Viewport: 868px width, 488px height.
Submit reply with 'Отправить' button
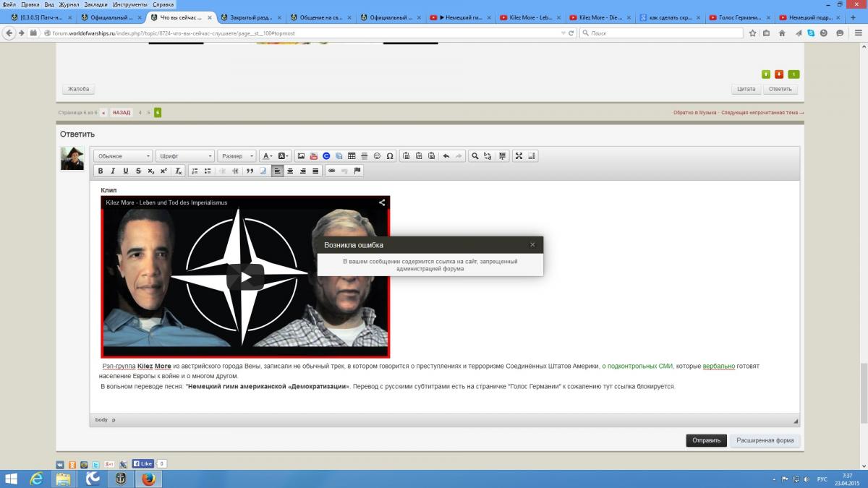(706, 440)
